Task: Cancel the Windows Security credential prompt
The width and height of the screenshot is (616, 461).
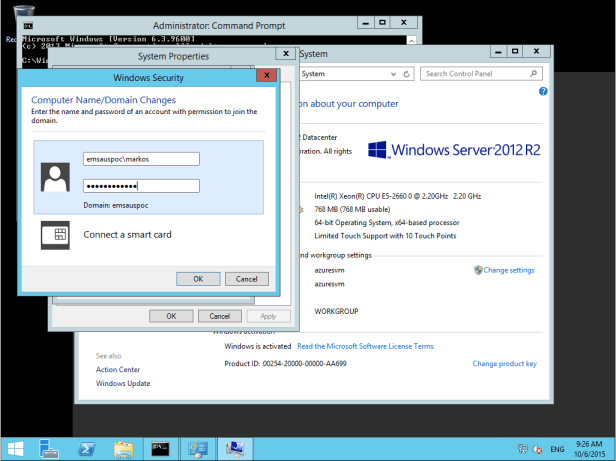Action: [x=246, y=279]
